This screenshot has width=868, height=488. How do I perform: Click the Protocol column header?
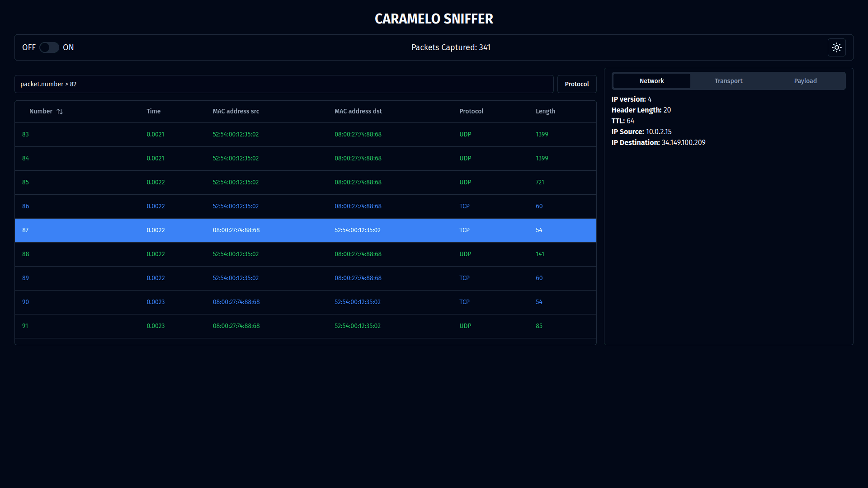tap(471, 111)
